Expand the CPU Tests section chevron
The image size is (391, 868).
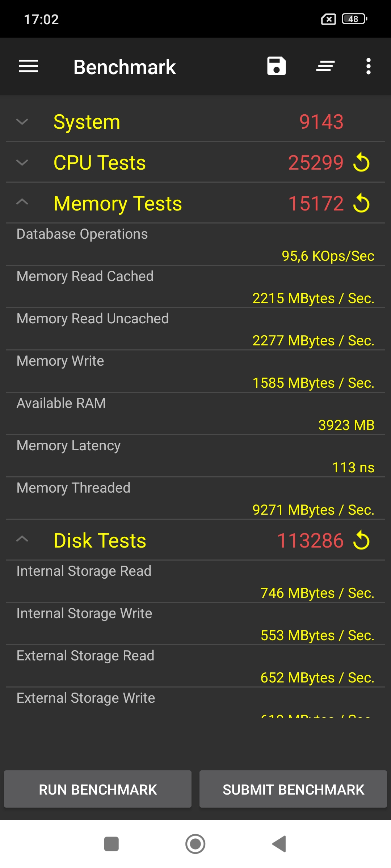(22, 163)
